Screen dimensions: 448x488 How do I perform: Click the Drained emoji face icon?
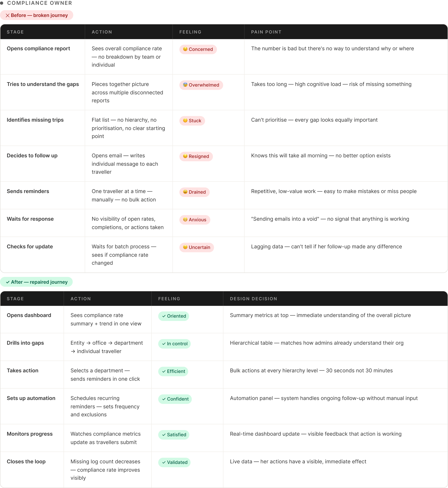185,192
